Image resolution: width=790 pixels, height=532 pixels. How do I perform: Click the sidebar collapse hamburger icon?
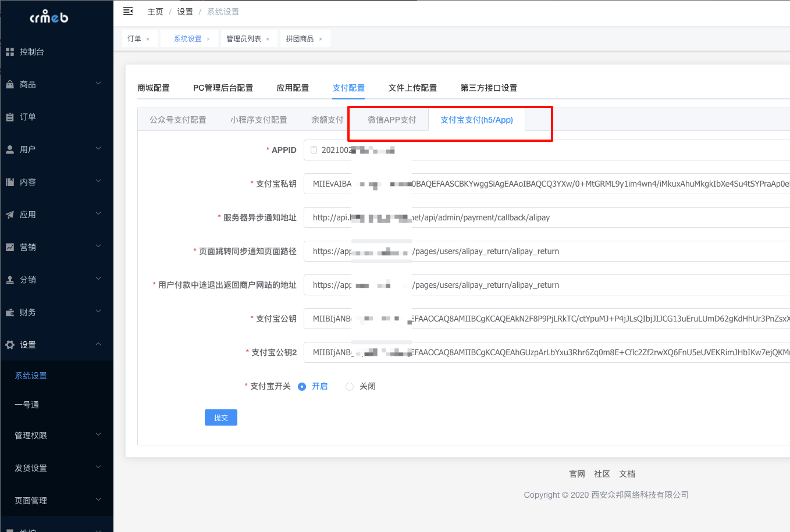point(128,11)
